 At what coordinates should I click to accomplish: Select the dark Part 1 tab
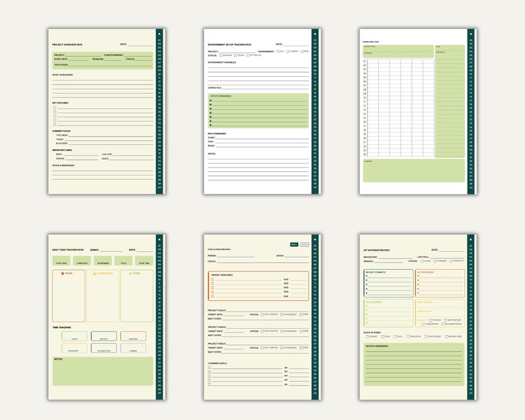[294, 245]
